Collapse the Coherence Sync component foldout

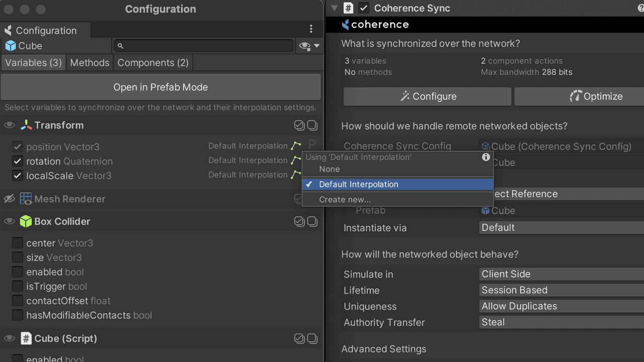pyautogui.click(x=335, y=8)
